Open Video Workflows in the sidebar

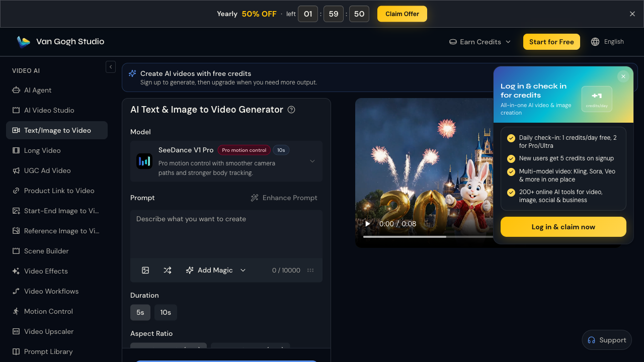coord(57,291)
